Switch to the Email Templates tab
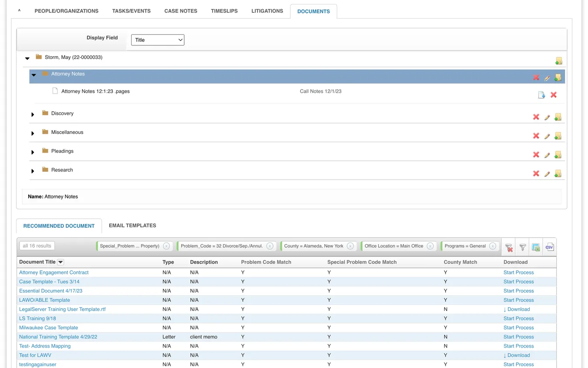 [132, 225]
